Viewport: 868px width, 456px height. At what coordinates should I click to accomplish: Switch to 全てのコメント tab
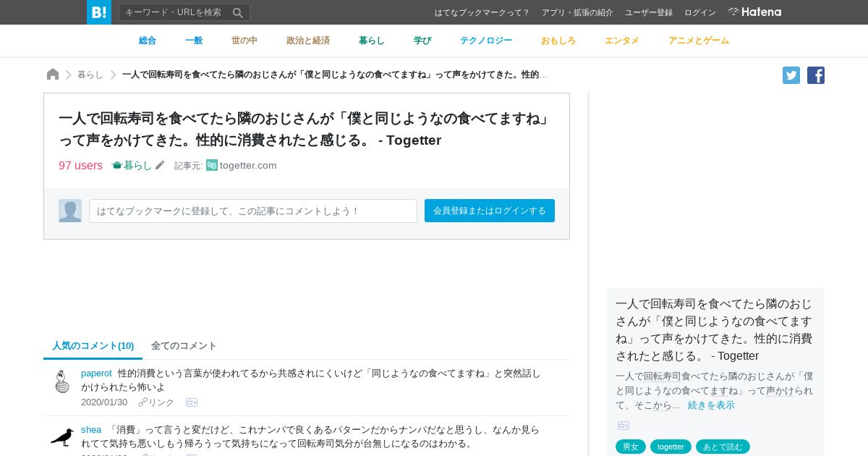[x=184, y=345]
